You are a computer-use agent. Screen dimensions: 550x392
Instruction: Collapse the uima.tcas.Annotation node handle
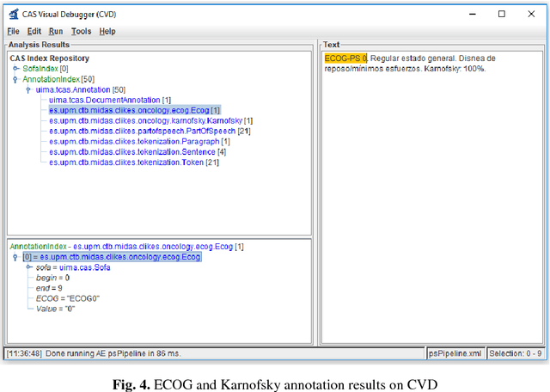29,89
